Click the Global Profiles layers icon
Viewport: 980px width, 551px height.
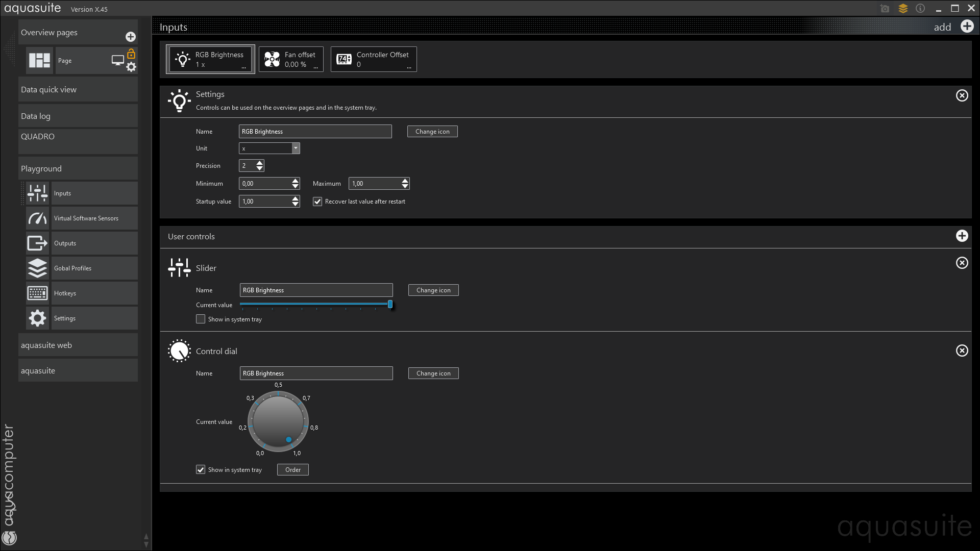click(x=38, y=268)
